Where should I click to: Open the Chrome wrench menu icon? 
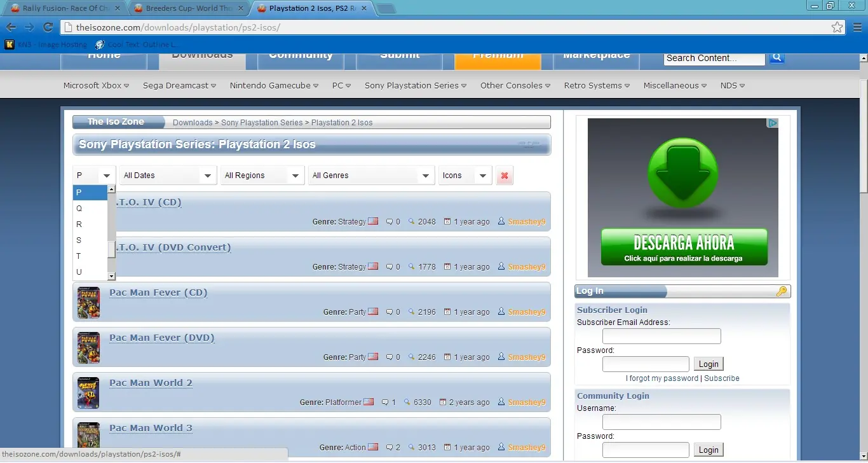pos(856,27)
